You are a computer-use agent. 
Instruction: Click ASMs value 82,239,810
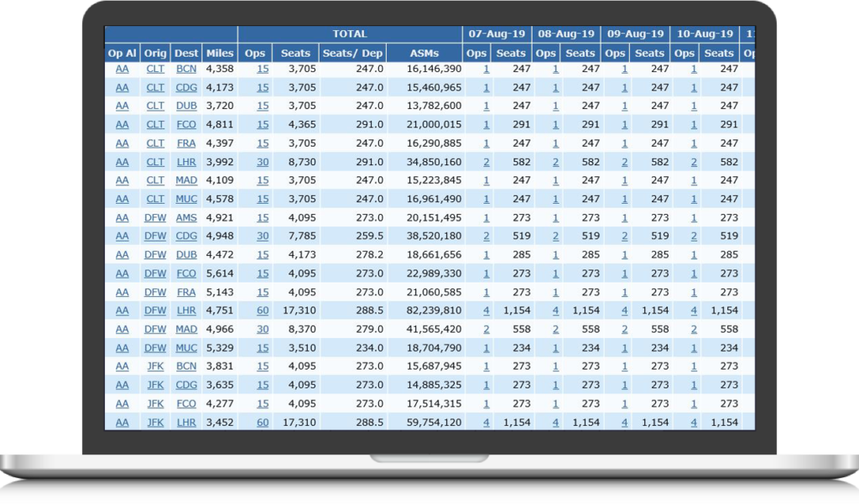[434, 310]
